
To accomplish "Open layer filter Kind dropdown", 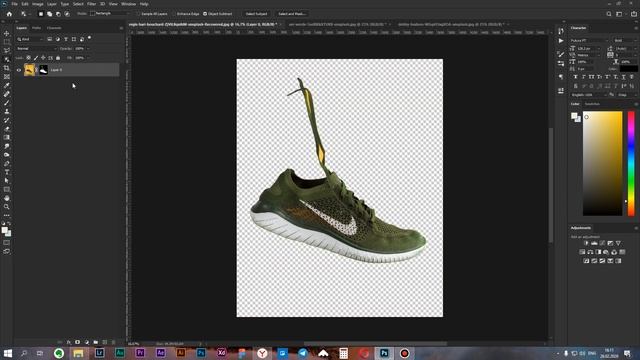I will [x=30, y=39].
